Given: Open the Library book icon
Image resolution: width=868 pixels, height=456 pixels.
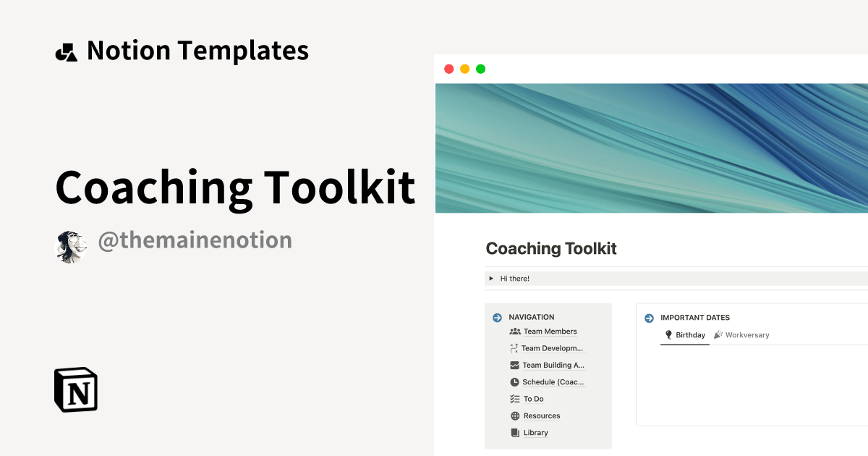Looking at the screenshot, I should click(515, 432).
